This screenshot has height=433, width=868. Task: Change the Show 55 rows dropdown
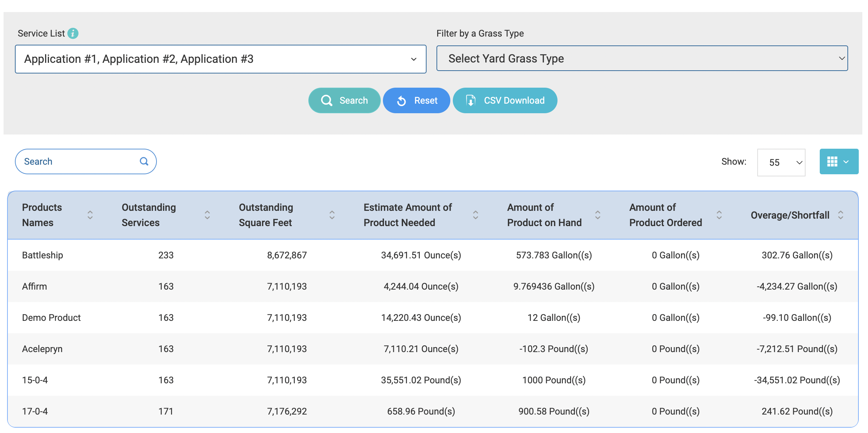tap(781, 162)
